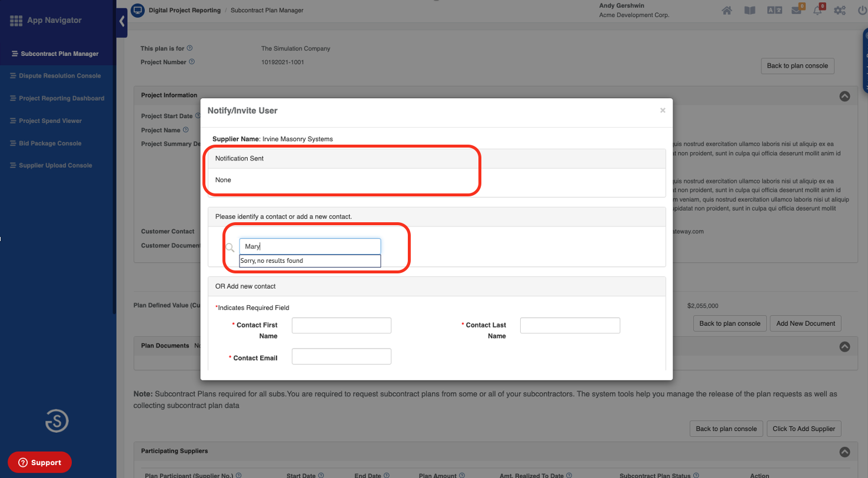Click the power logout icon

pyautogui.click(x=862, y=11)
